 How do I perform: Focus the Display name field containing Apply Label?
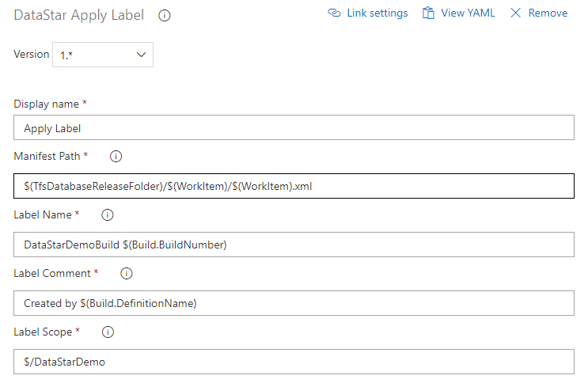click(294, 127)
